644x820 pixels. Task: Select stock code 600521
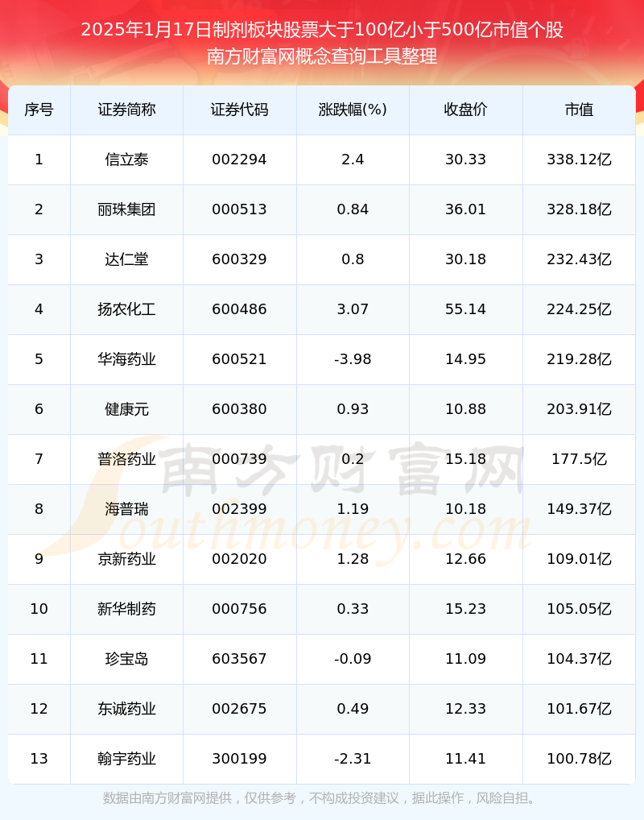pos(239,359)
